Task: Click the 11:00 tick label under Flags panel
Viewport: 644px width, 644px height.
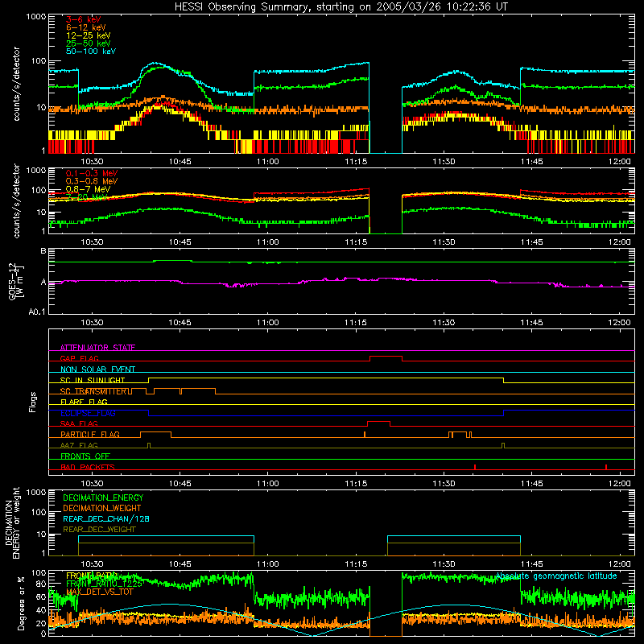Action: (268, 484)
